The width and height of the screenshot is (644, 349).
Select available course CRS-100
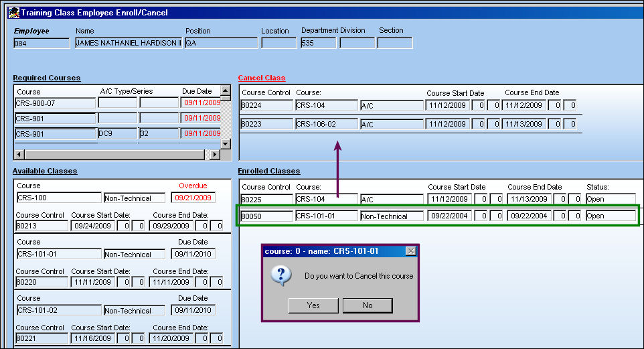click(x=59, y=198)
